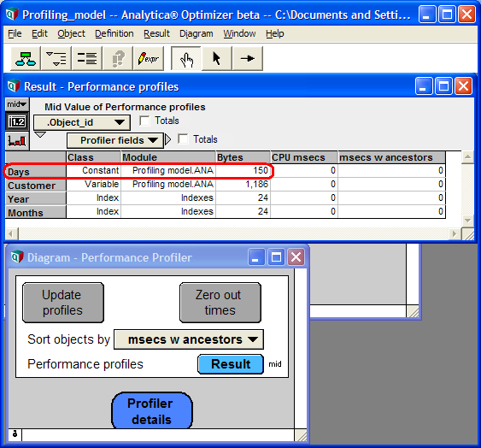Click the outline view toolbar icon

(56, 58)
